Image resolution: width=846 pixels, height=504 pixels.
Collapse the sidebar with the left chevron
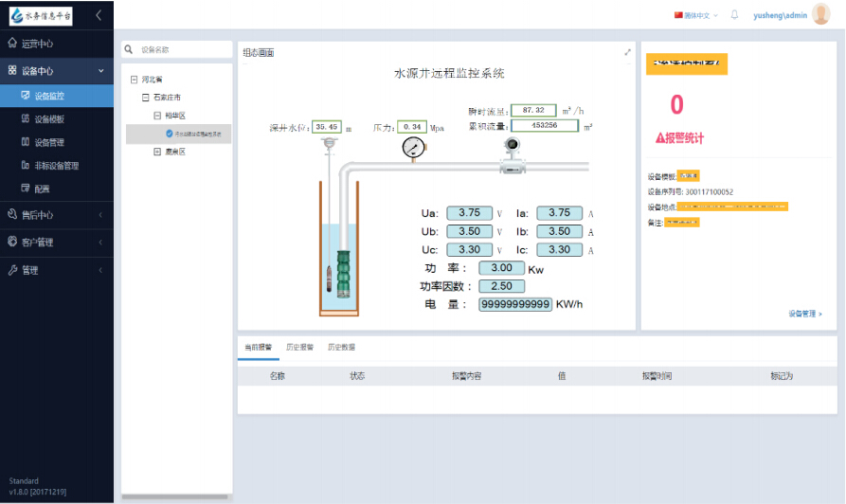pos(98,15)
